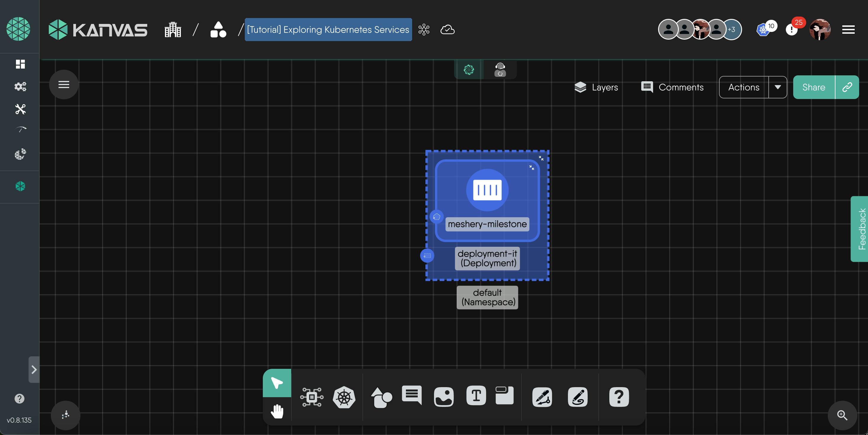The height and width of the screenshot is (435, 868).
Task: Open the shapes tool in bottom toolbar
Action: [x=381, y=397]
